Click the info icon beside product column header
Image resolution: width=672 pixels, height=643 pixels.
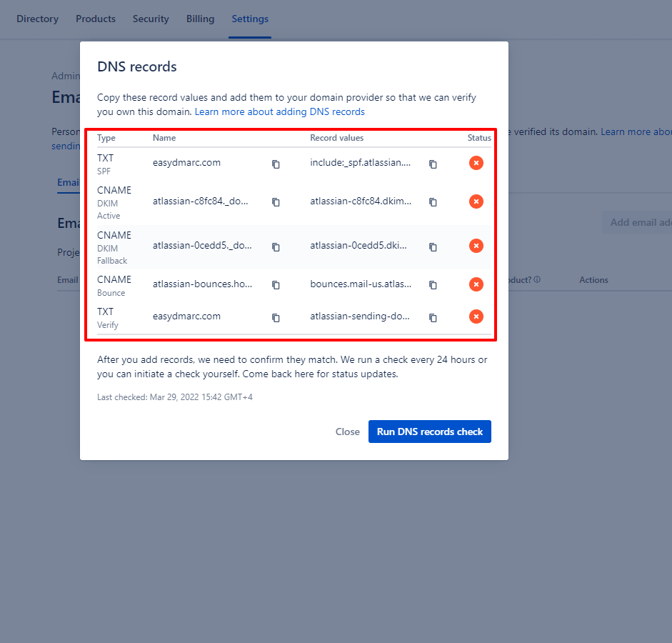pyautogui.click(x=537, y=279)
